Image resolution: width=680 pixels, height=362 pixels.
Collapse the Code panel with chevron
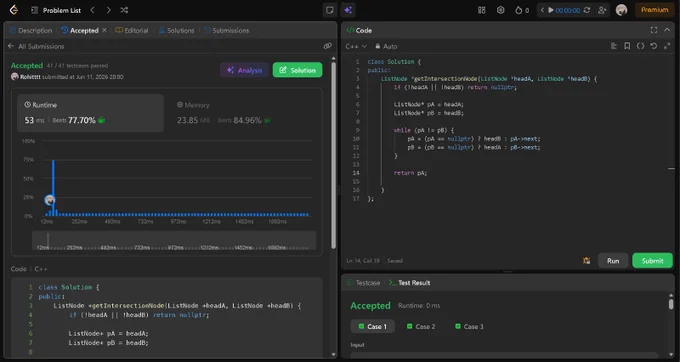(x=667, y=30)
